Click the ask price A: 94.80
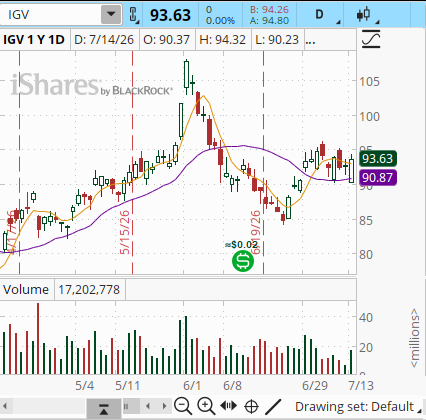 [x=269, y=21]
